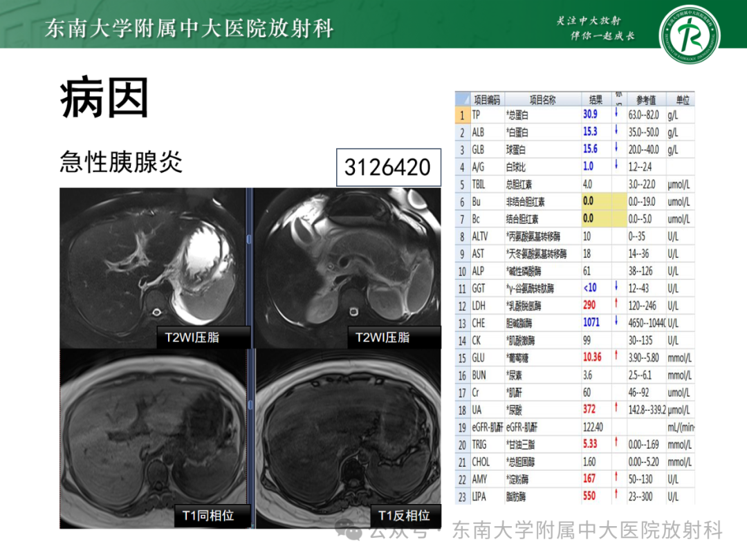This screenshot has height=560, width=747.
Task: Click the TRIG result 5.33
Action: click(x=590, y=444)
